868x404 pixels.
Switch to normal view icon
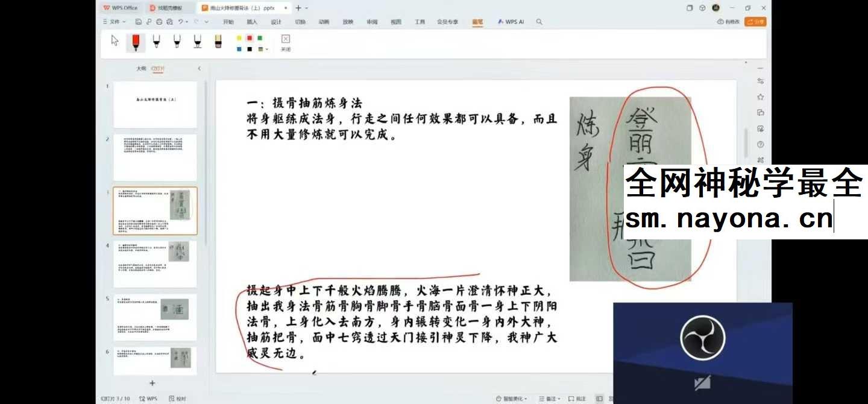tap(599, 399)
